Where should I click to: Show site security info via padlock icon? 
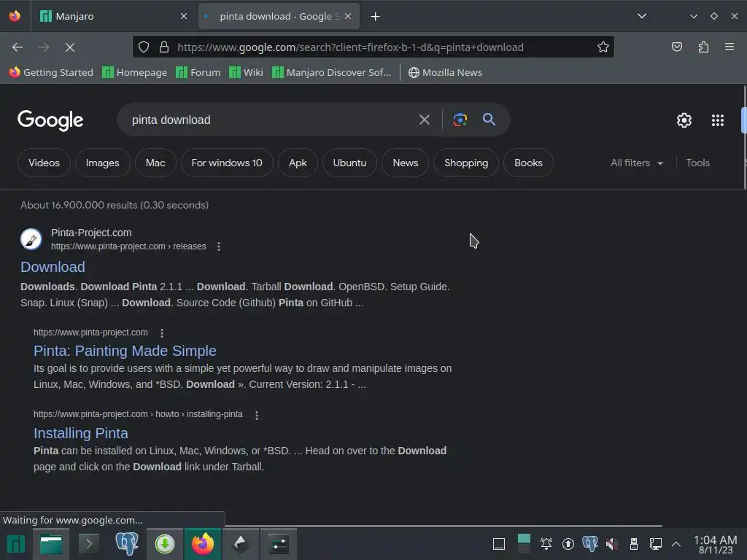click(164, 47)
